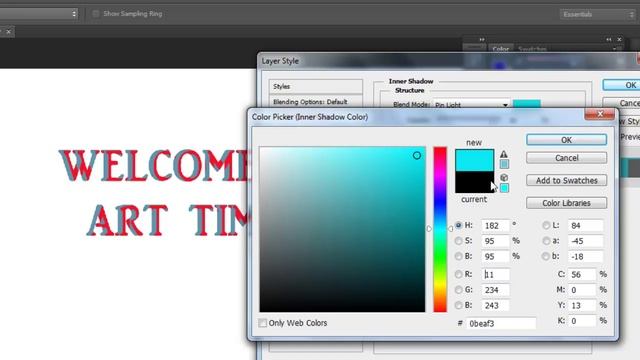The height and width of the screenshot is (360, 640).
Task: Open Color Libraries
Action: click(566, 203)
